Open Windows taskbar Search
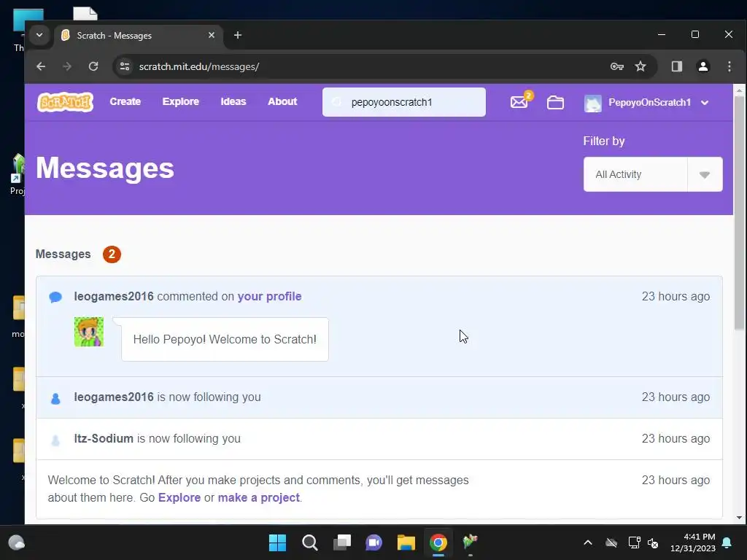The height and width of the screenshot is (560, 747). tap(309, 542)
